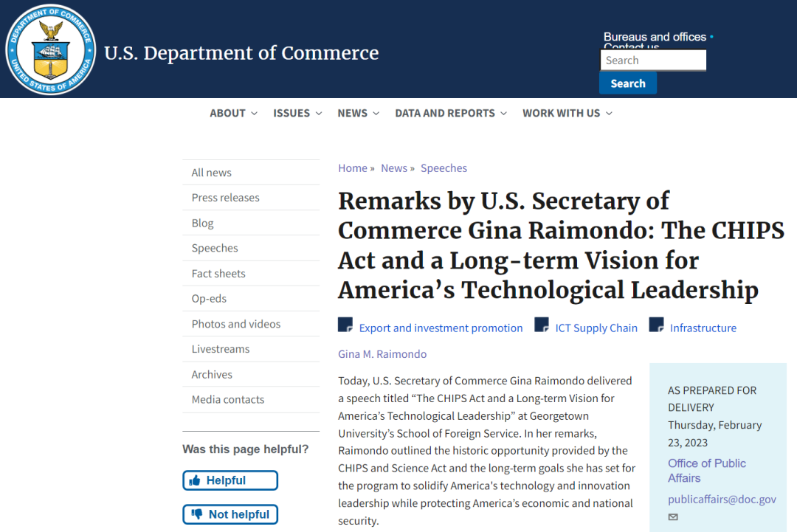Open the Office of Public Affairs link
The width and height of the screenshot is (797, 532).
(x=706, y=471)
